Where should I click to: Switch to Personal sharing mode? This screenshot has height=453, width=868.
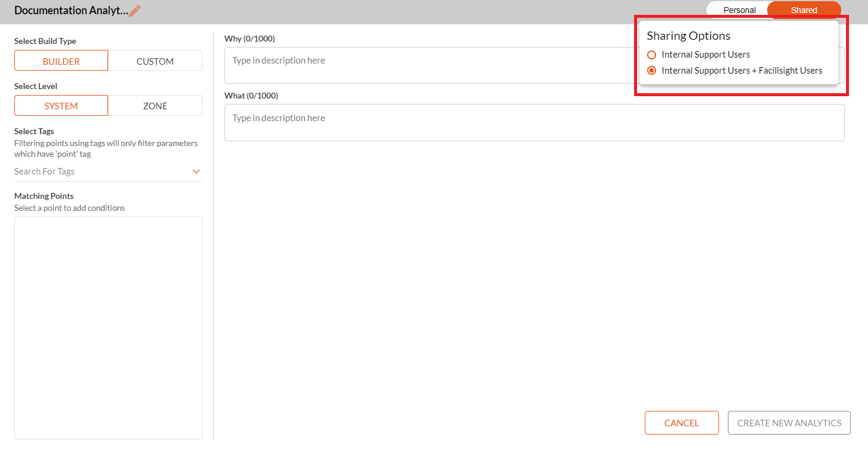point(739,10)
